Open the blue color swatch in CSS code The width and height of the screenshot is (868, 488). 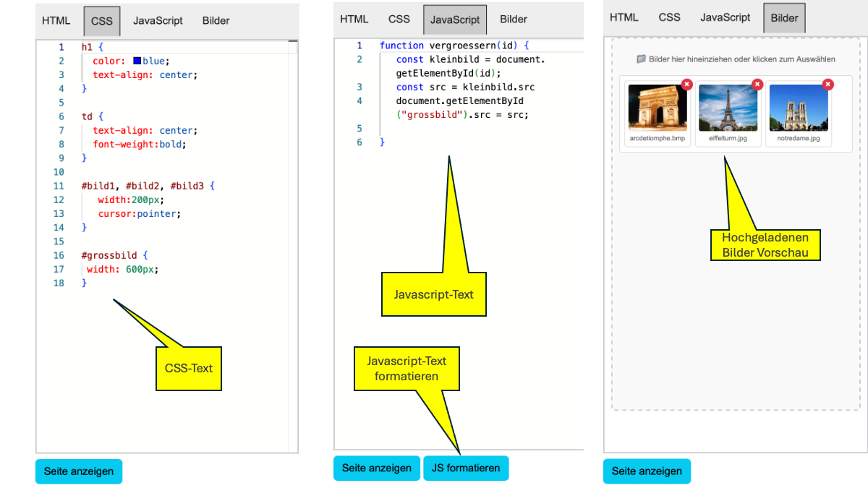click(x=137, y=61)
